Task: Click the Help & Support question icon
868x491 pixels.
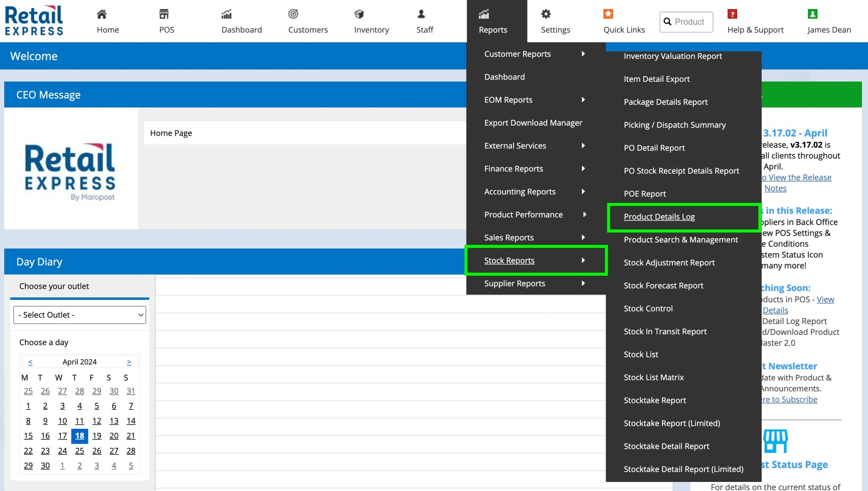Action: coord(732,14)
